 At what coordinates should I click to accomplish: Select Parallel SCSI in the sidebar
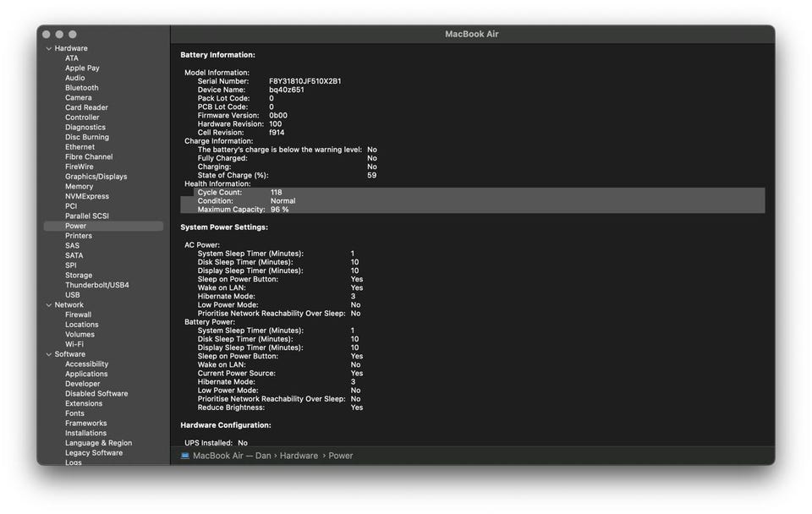tap(87, 216)
